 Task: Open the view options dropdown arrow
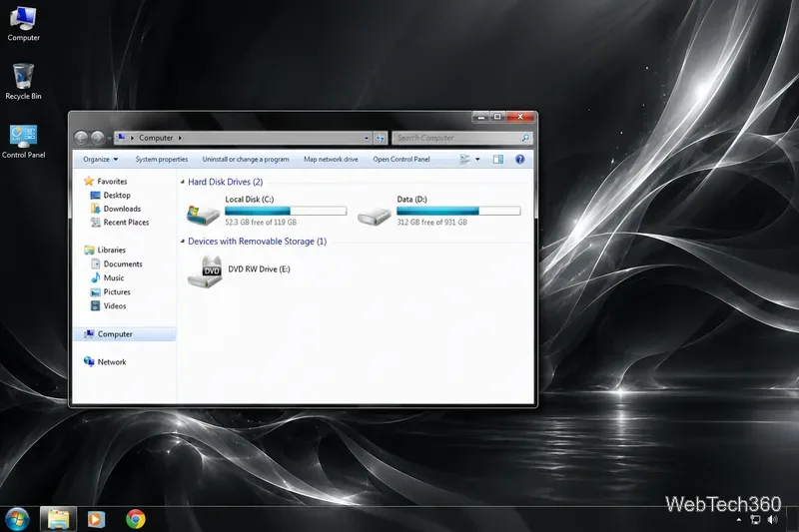(477, 160)
